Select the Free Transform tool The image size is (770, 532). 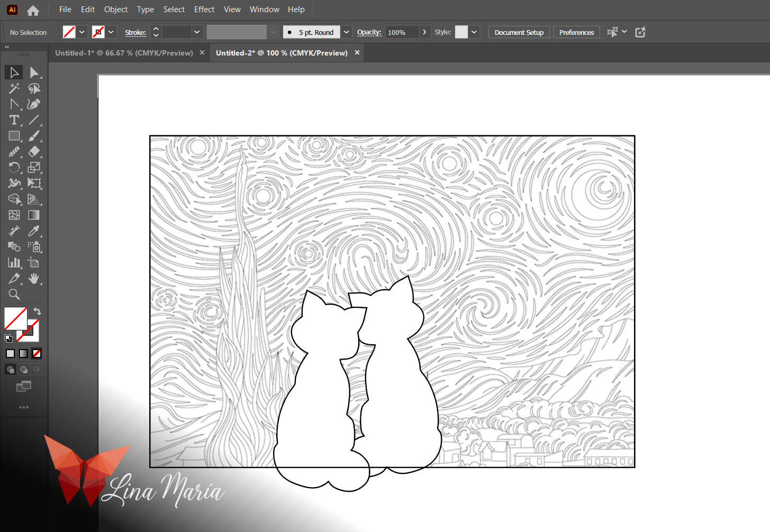coord(34,184)
